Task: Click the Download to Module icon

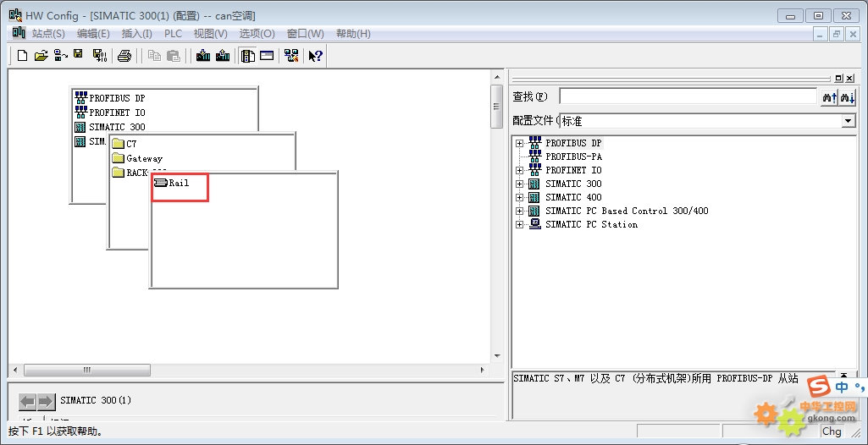Action: point(203,55)
